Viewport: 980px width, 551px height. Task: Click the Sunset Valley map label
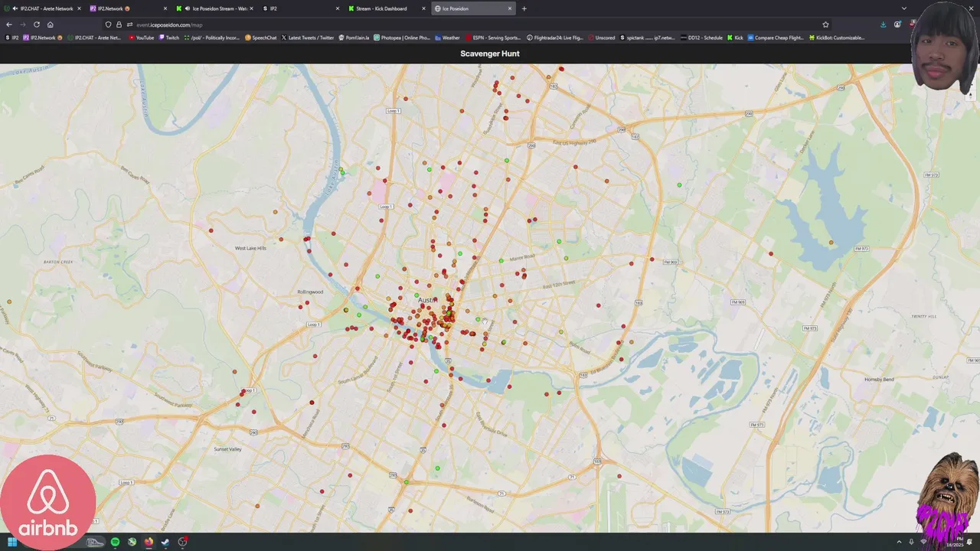tap(228, 449)
